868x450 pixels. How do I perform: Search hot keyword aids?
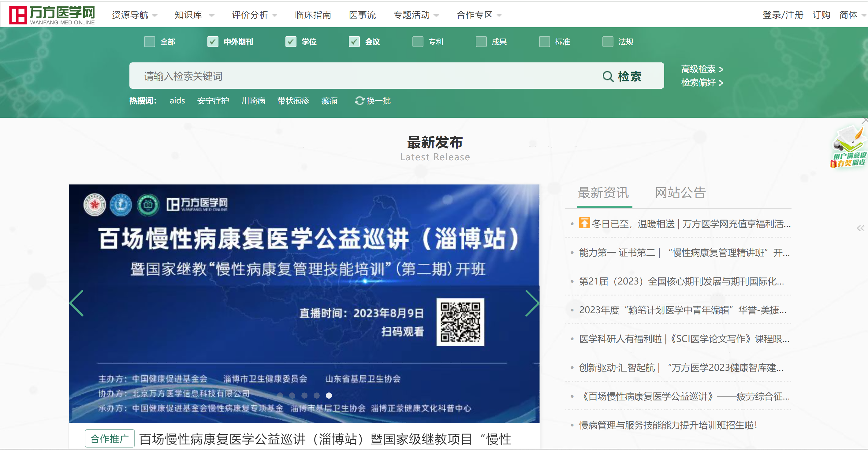pyautogui.click(x=177, y=101)
